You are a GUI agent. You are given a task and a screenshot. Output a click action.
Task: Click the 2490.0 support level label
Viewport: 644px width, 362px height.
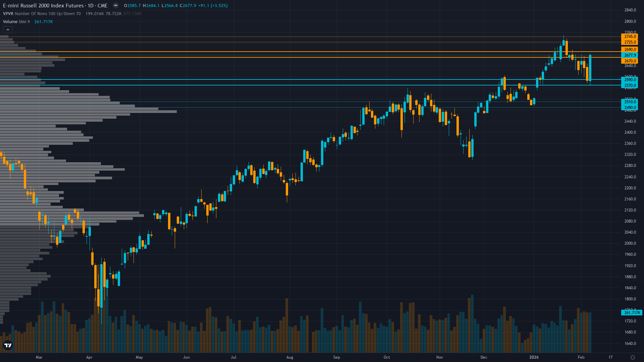630,108
